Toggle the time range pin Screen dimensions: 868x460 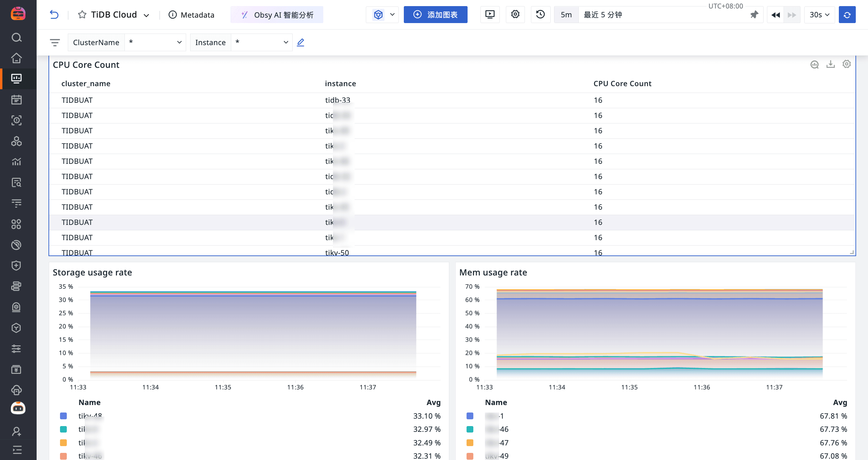point(754,15)
